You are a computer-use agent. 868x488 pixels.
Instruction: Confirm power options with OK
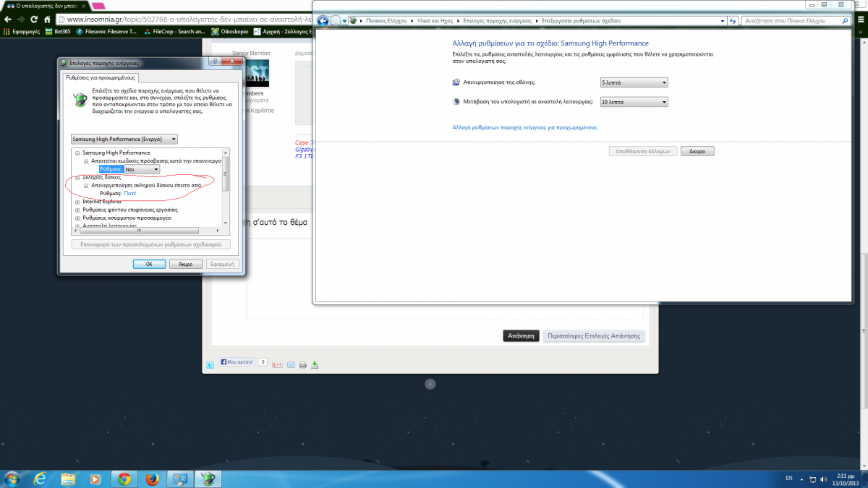[x=150, y=265]
